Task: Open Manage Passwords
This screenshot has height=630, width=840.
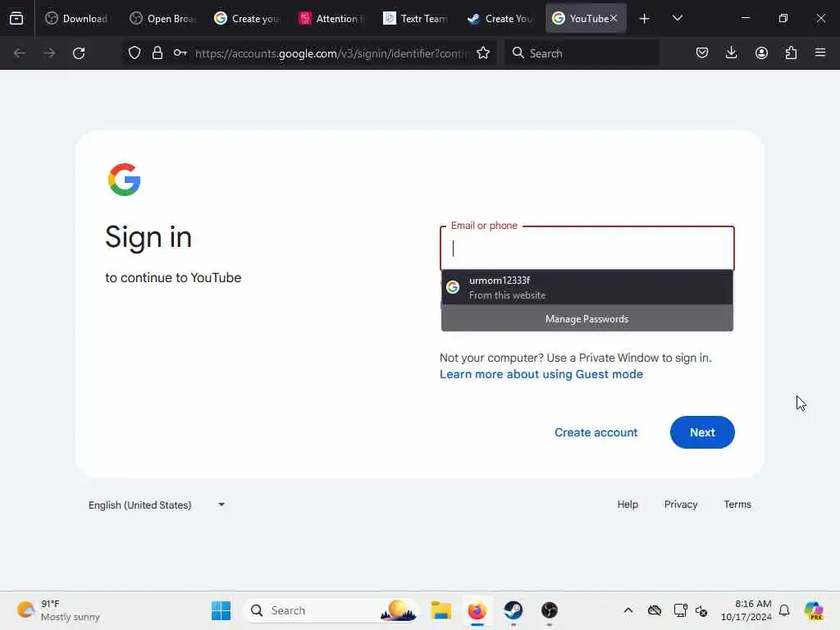Action: [x=587, y=319]
